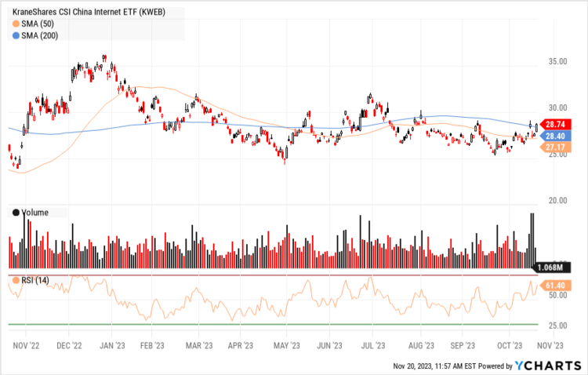The height and width of the screenshot is (375, 588).
Task: Click the JUL '23 x-axis label
Action: click(372, 345)
